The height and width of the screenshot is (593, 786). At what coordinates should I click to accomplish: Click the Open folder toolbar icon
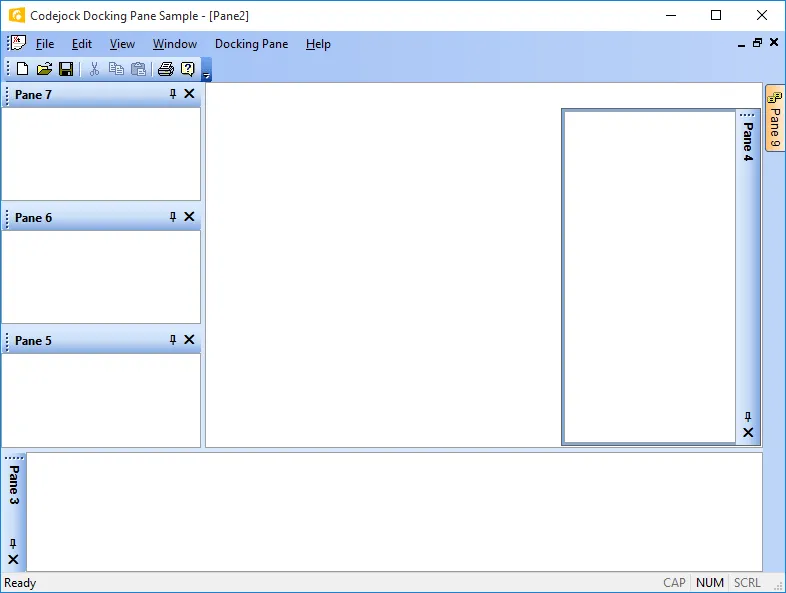(44, 69)
